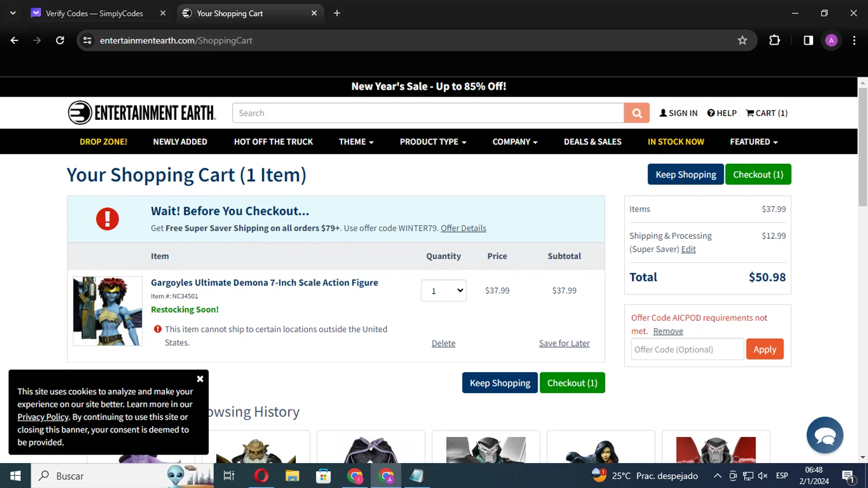Remove the AICPOD offer code
868x488 pixels.
tap(668, 331)
